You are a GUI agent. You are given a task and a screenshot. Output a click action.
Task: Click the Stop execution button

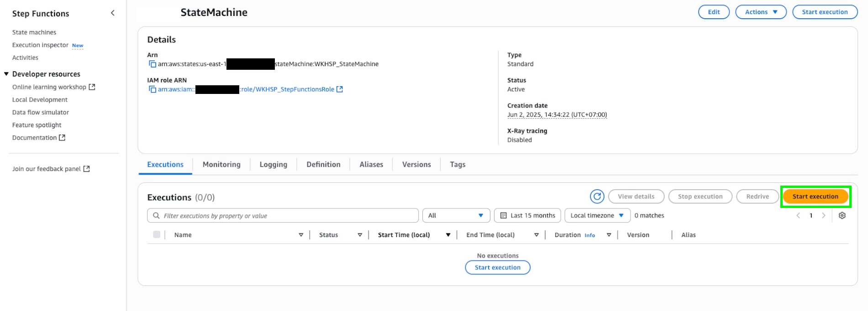click(700, 197)
